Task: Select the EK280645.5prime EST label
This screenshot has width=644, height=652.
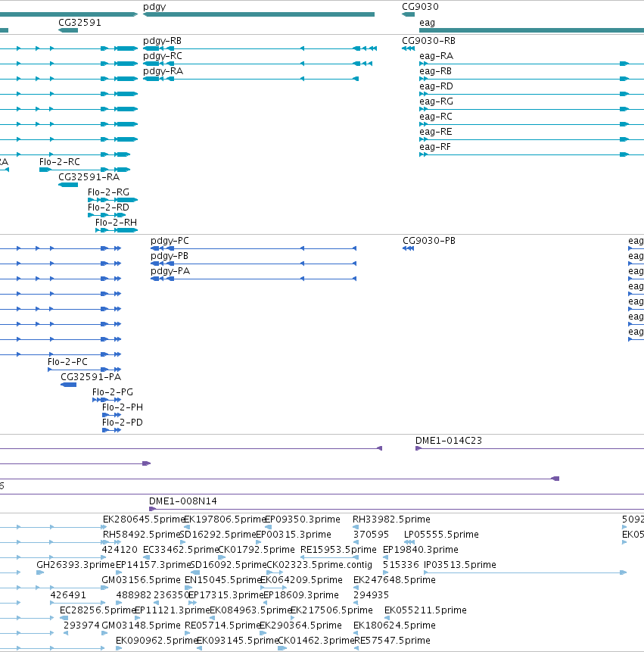Action: (144, 519)
